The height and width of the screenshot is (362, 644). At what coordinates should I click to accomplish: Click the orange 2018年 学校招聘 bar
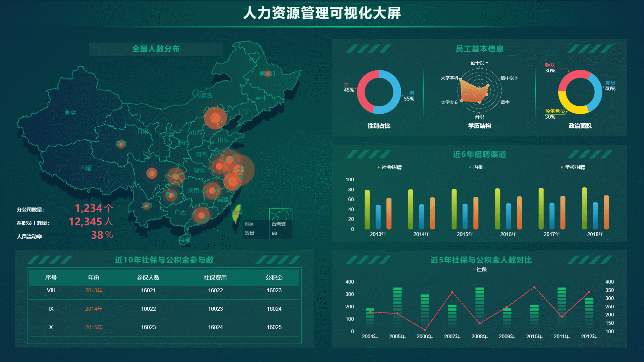606,213
